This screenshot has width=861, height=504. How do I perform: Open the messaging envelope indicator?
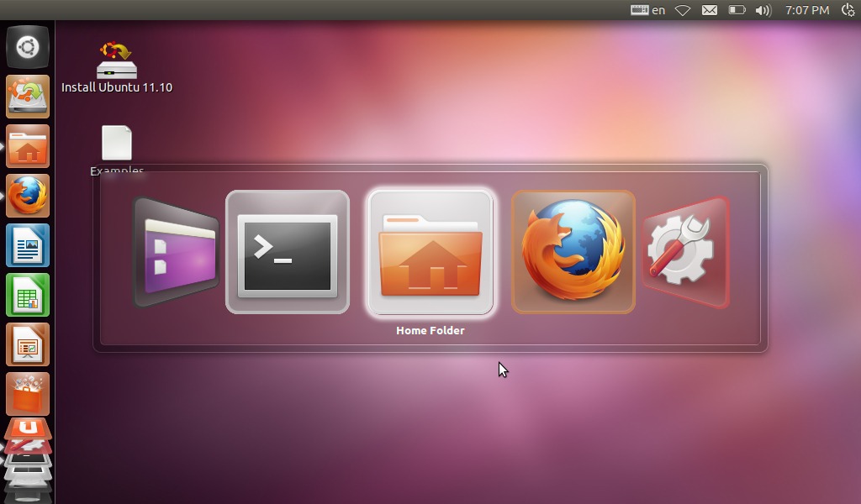[710, 10]
